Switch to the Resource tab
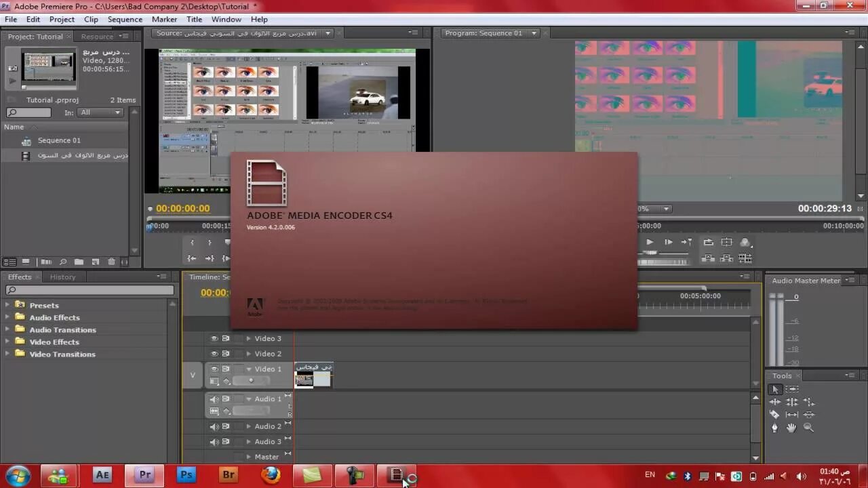Image resolution: width=868 pixels, height=488 pixels. pyautogui.click(x=97, y=37)
